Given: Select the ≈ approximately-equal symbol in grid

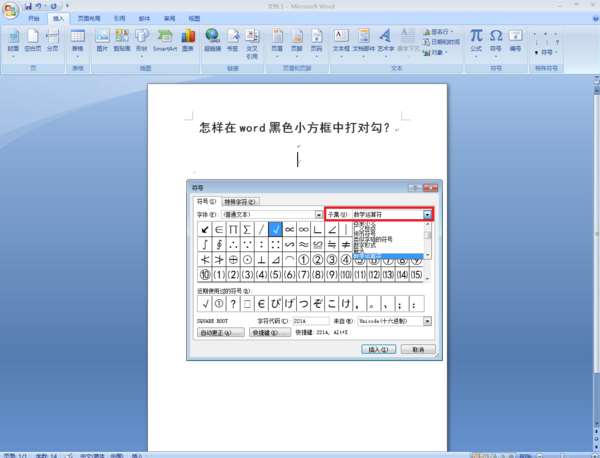Looking at the screenshot, I should pos(303,244).
